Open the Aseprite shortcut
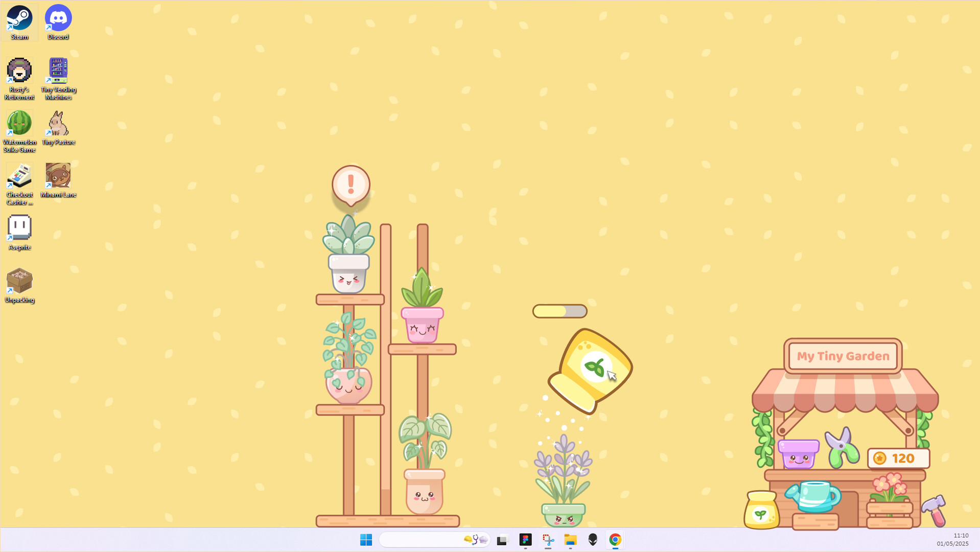Image resolution: width=980 pixels, height=552 pixels. pyautogui.click(x=19, y=233)
